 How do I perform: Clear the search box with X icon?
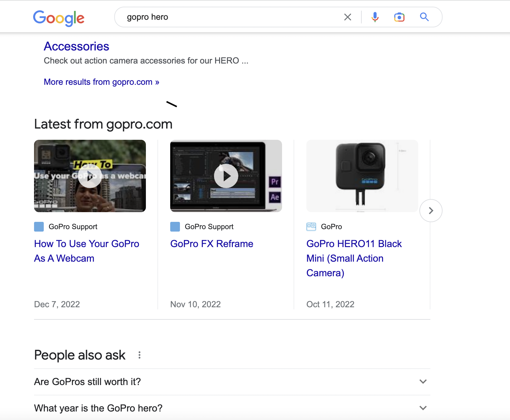(348, 17)
